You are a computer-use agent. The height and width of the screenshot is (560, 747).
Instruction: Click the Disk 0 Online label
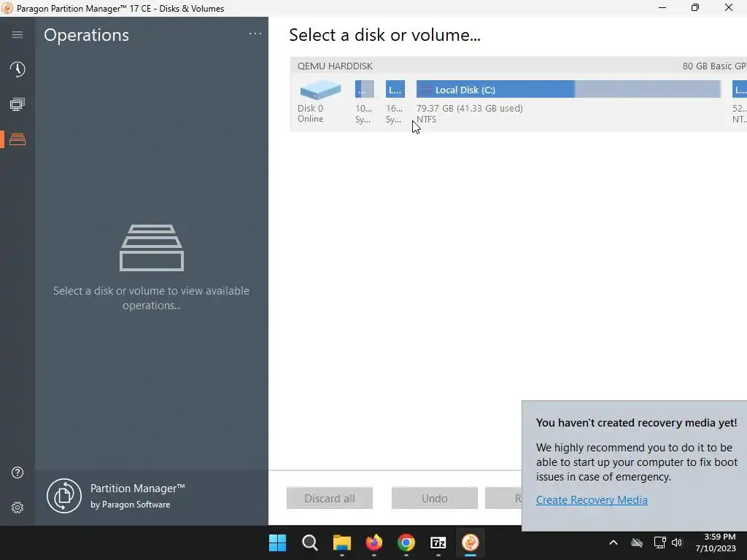[311, 113]
